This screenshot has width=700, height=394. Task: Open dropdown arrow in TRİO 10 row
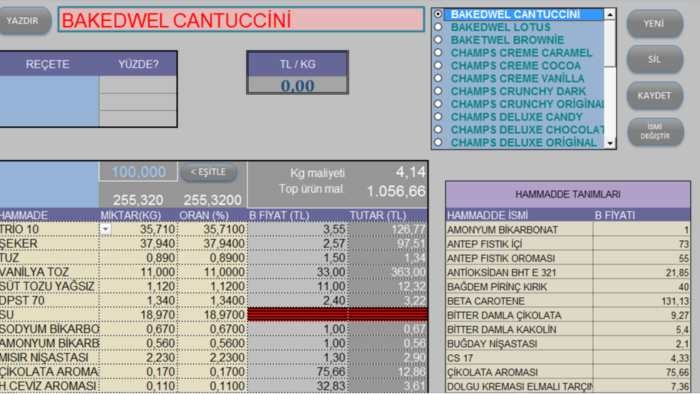[x=105, y=229]
